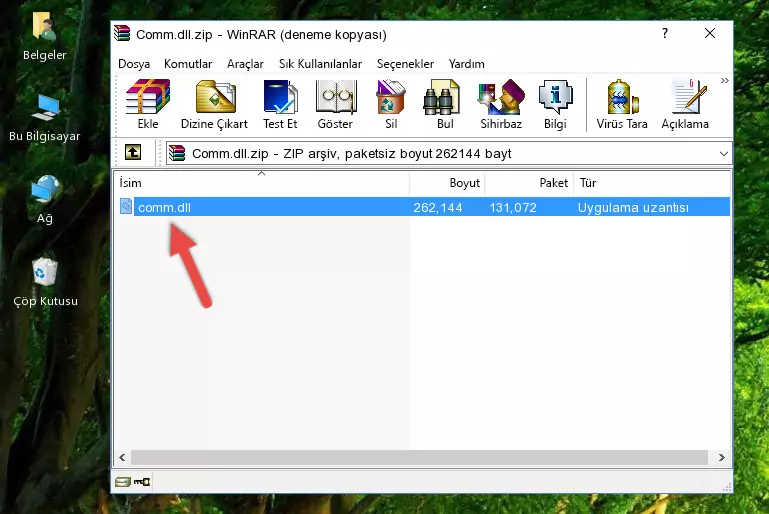Click the Dizine Çıkart extract icon
The image size is (769, 514).
(214, 104)
